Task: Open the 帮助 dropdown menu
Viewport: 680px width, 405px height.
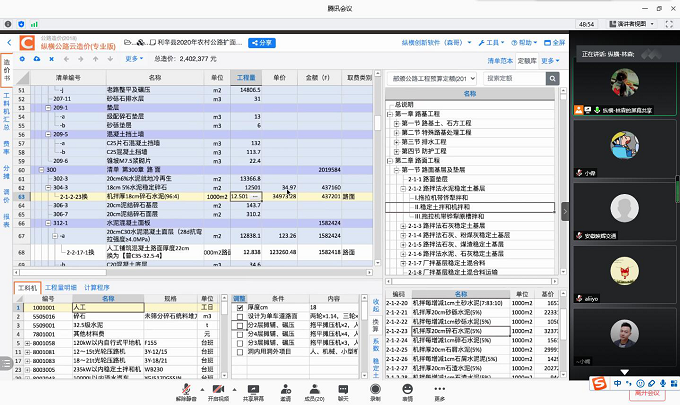Action: pyautogui.click(x=524, y=42)
